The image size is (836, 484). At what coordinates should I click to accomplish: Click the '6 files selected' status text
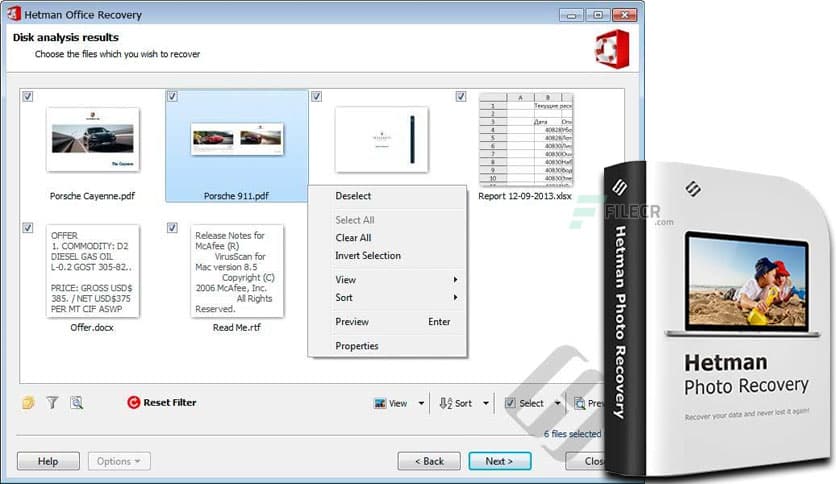572,434
